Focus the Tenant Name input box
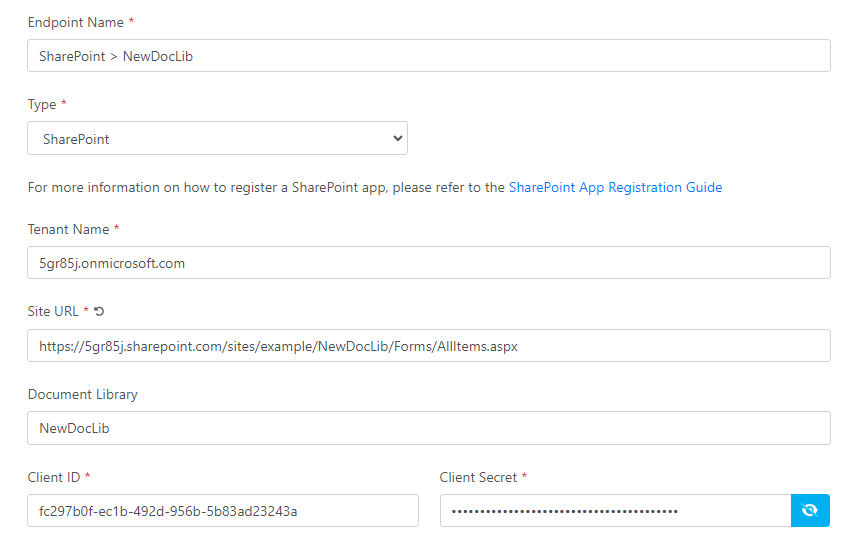This screenshot has width=848, height=554. coord(428,263)
